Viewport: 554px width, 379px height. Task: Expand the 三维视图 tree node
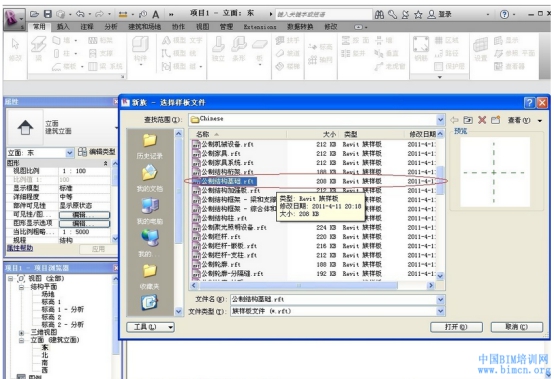(22, 333)
